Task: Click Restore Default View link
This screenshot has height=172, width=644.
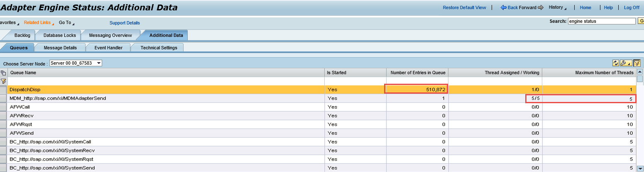Action: click(x=464, y=7)
